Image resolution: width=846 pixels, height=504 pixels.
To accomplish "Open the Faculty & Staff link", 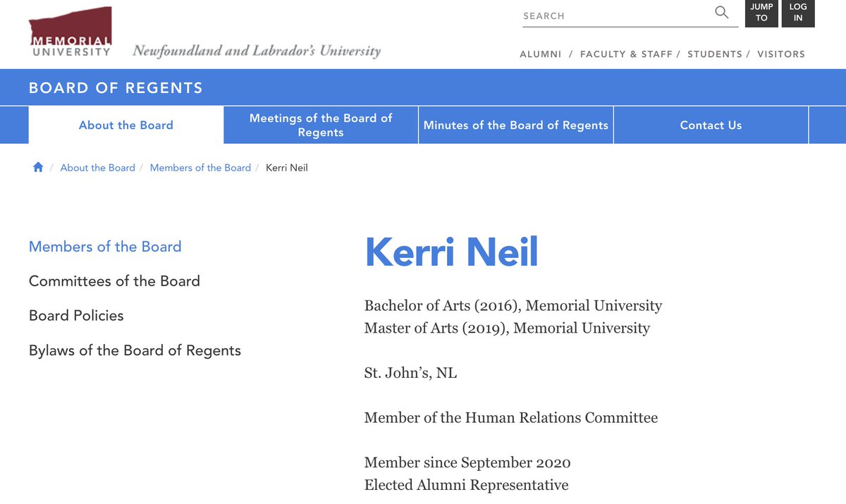I will click(626, 54).
